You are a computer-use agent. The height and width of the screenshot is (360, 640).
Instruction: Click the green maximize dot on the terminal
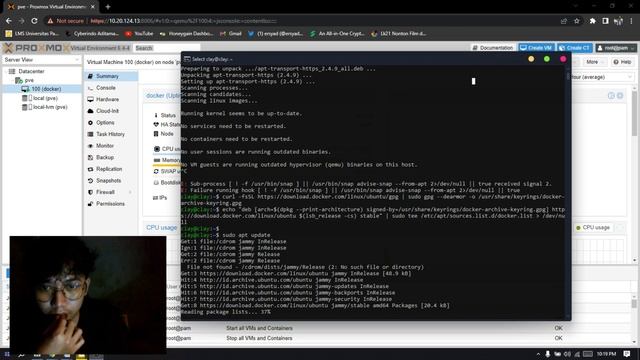(x=547, y=59)
